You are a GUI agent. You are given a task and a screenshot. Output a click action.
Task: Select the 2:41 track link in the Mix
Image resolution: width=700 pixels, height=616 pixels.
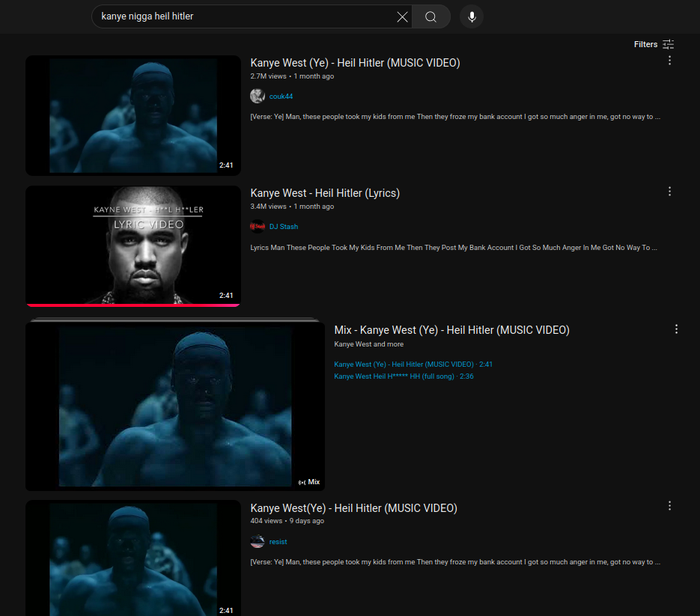(413, 365)
